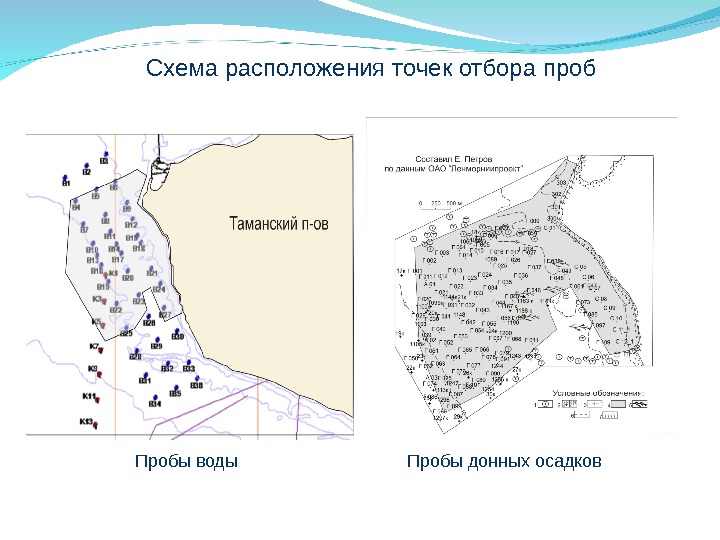Click the blue marker for point B34
The height and width of the screenshot is (540, 720).
click(156, 398)
